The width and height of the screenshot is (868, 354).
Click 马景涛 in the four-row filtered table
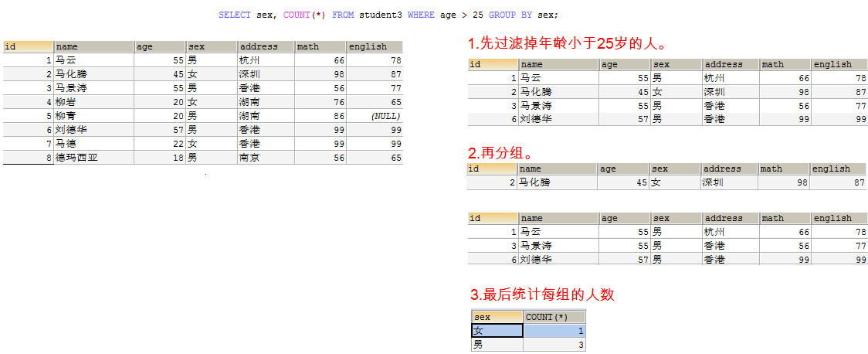[559, 105]
